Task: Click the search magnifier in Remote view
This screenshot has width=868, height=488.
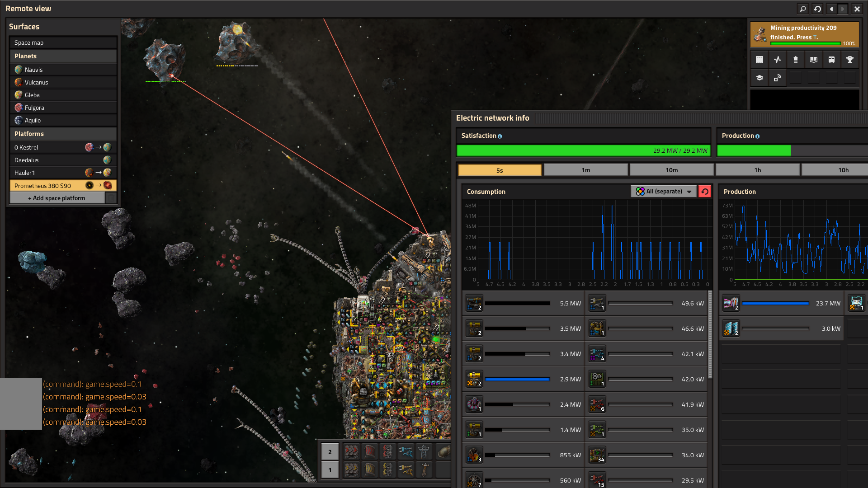Action: 803,9
